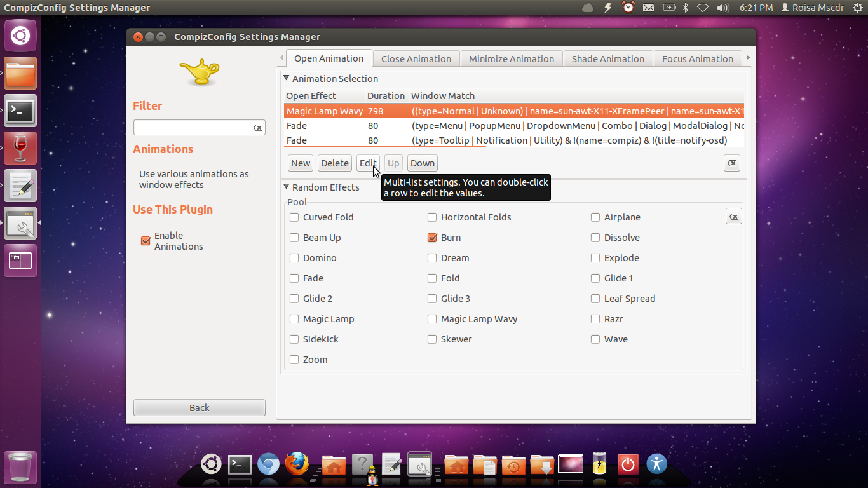Launch Terminal from the left launcher
The image size is (868, 488).
pos(20,111)
